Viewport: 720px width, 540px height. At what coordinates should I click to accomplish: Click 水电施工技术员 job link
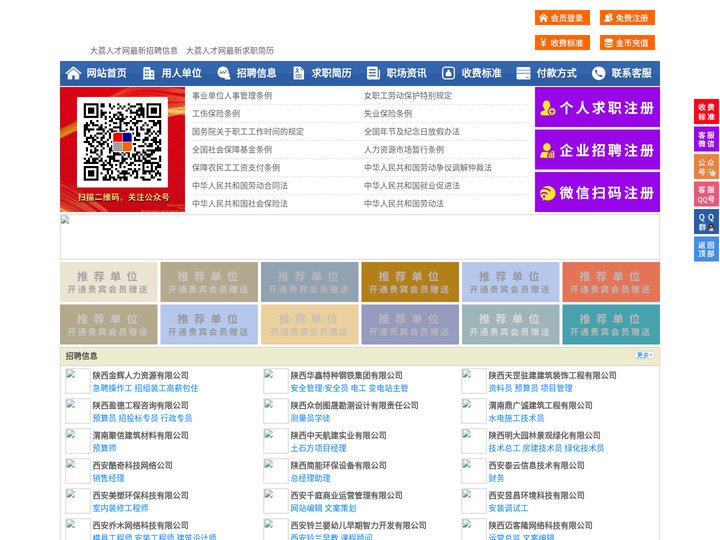click(x=516, y=418)
